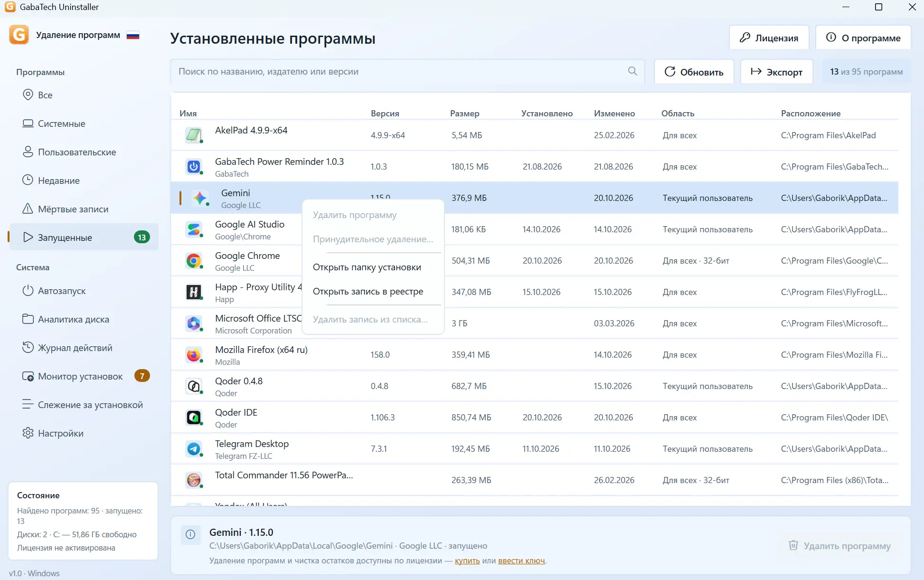Viewport: 924px width, 580px height.
Task: Open 'Слежение за установкой' section
Action: coord(84,405)
